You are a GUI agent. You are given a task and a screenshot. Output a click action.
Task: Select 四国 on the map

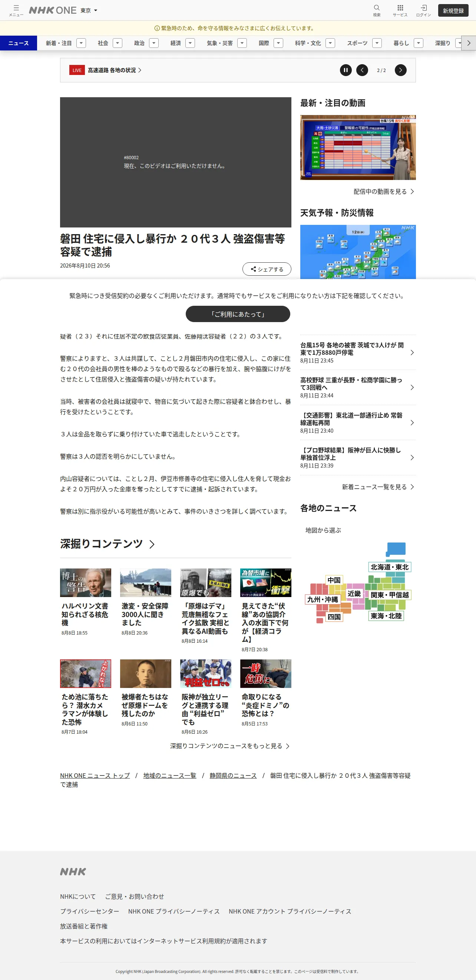[x=334, y=617]
